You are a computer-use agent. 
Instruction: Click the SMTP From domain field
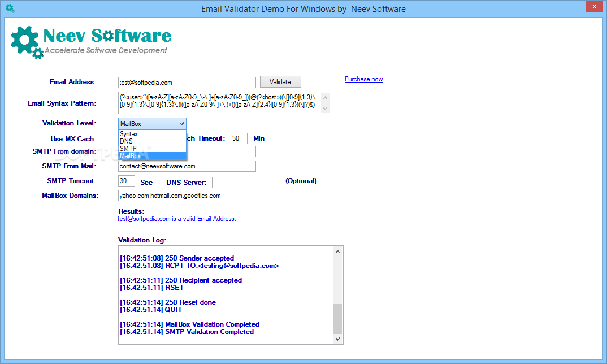click(x=221, y=151)
